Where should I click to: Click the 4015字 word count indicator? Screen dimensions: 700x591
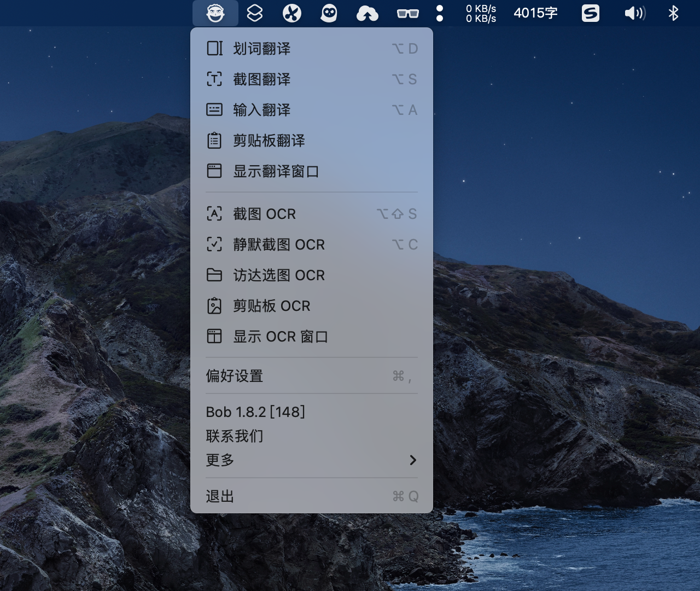click(535, 13)
